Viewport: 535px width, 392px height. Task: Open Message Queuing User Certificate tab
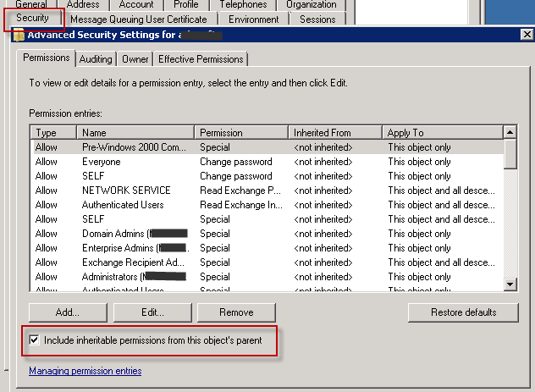pos(138,19)
